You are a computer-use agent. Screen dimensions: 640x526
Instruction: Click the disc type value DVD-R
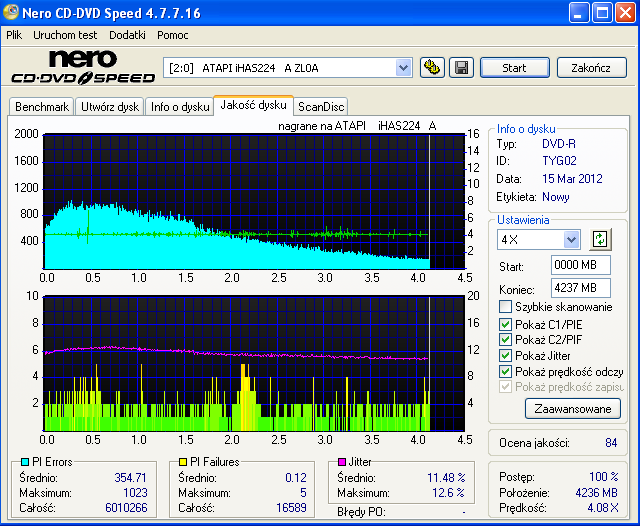coord(559,144)
